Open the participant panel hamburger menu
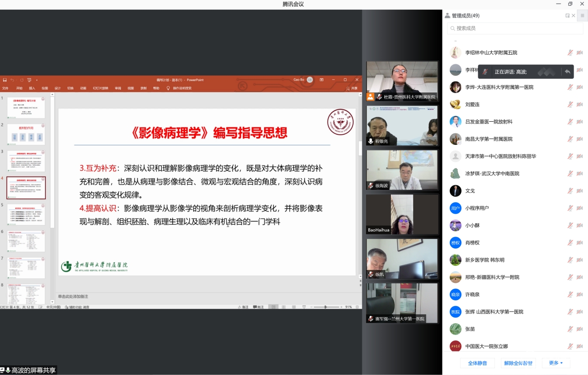This screenshot has height=375, width=588. point(582,15)
